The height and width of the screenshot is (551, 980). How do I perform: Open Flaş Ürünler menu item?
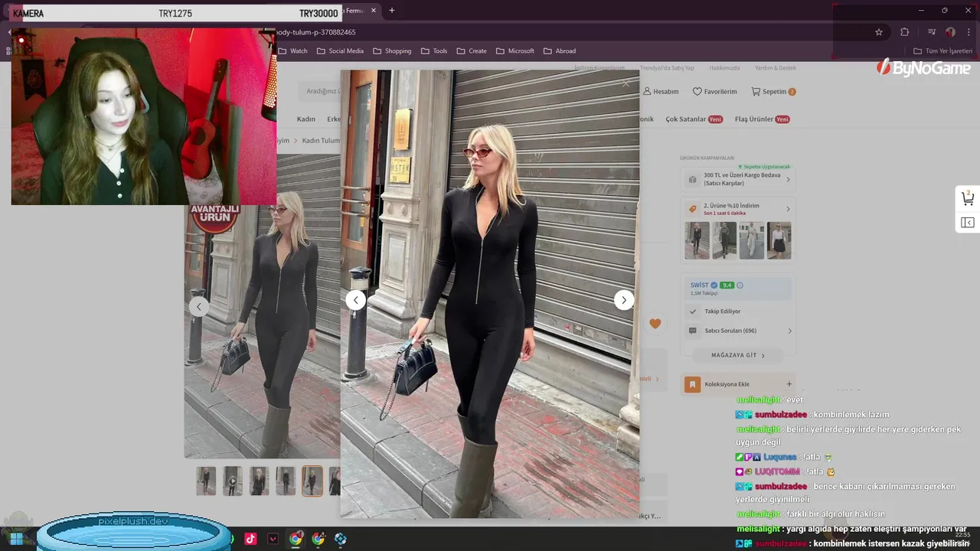[x=762, y=119]
